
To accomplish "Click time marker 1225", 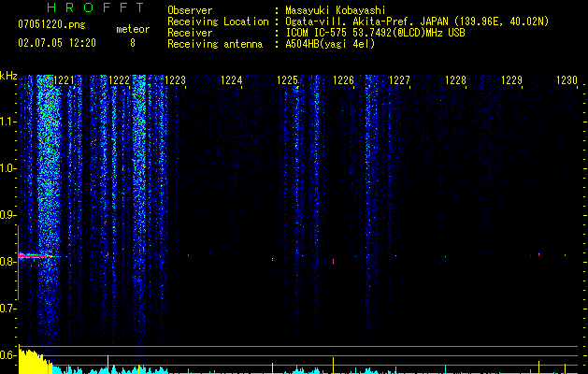I will pyautogui.click(x=287, y=80).
